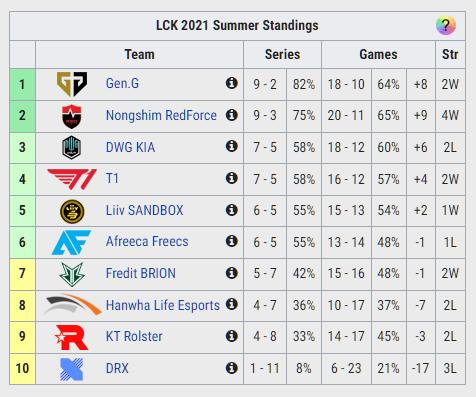Show info icon details for T1
The height and width of the screenshot is (397, 476).
point(232,178)
